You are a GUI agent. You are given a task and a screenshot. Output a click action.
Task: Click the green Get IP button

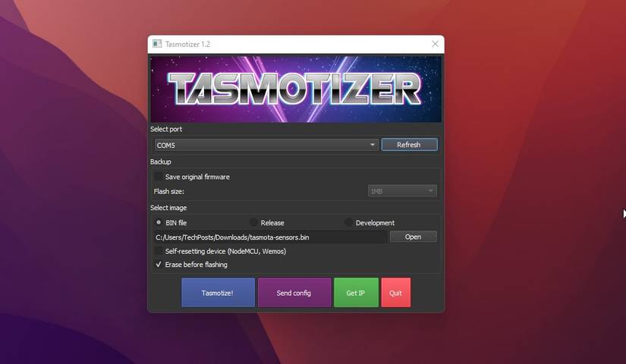(x=356, y=293)
